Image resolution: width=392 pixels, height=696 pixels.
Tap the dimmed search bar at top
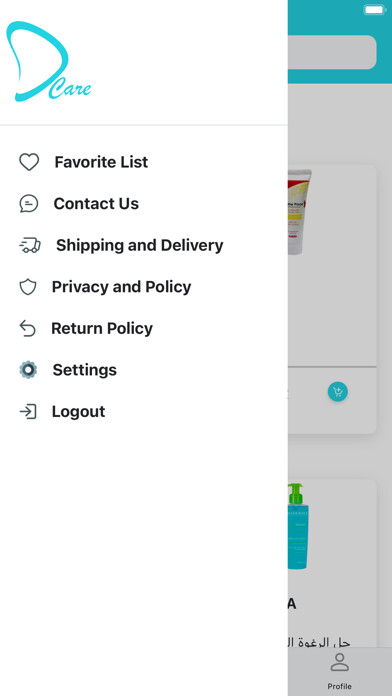click(332, 52)
